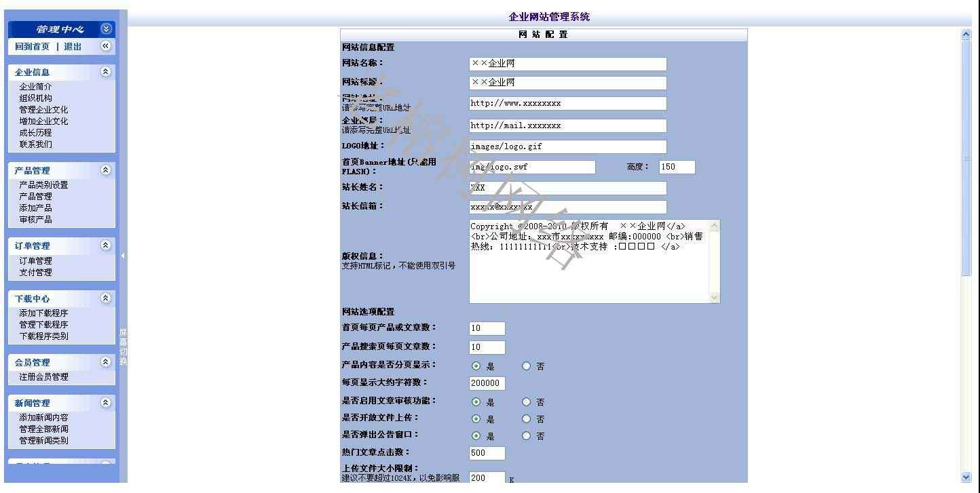980x493 pixels.
Task: Open 产品管理 sub-item link
Action: pyautogui.click(x=35, y=197)
